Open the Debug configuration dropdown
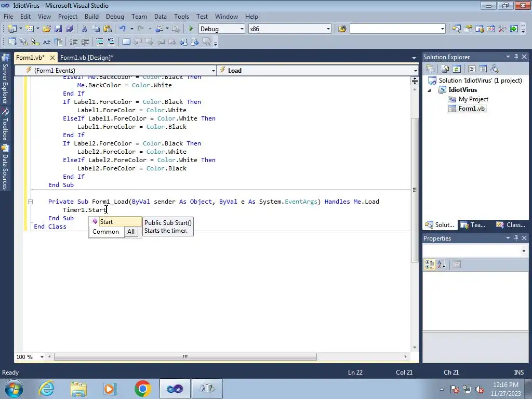 (242, 29)
